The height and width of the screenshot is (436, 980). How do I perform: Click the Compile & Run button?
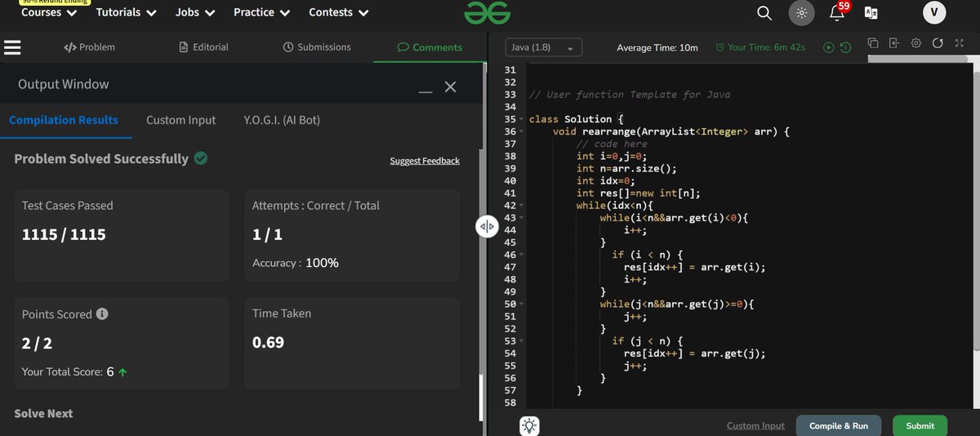point(839,425)
